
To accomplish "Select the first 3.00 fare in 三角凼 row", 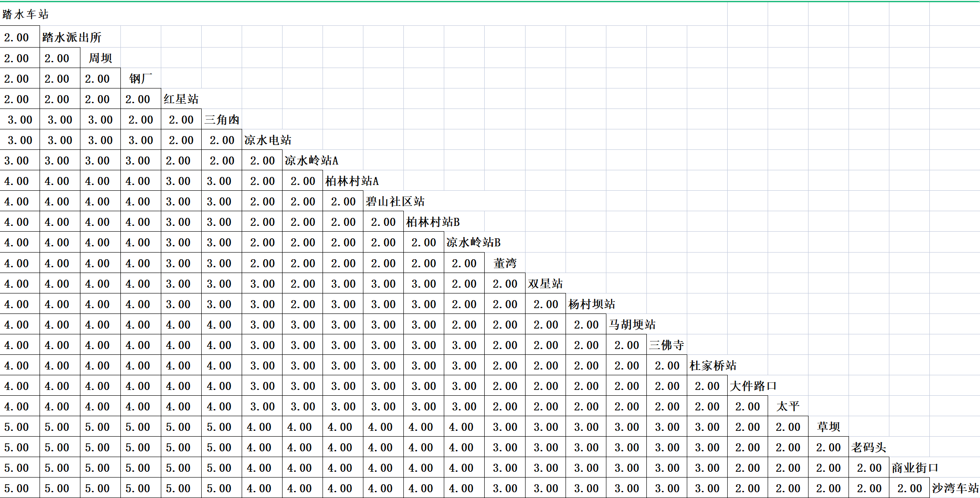I will point(20,119).
